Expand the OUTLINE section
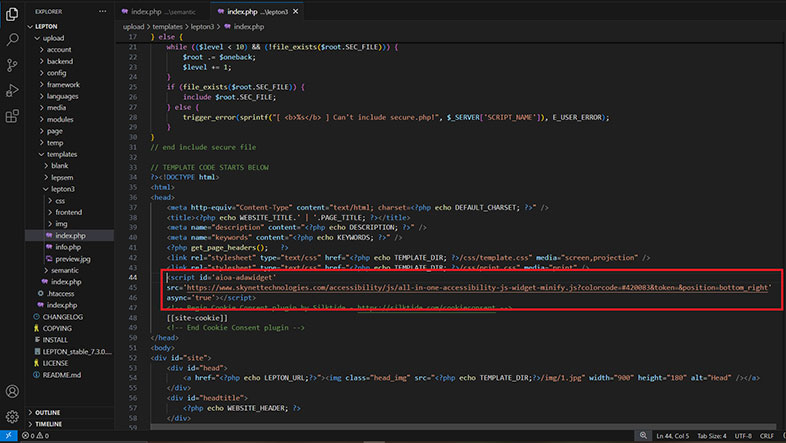The width and height of the screenshot is (786, 443). pos(47,412)
